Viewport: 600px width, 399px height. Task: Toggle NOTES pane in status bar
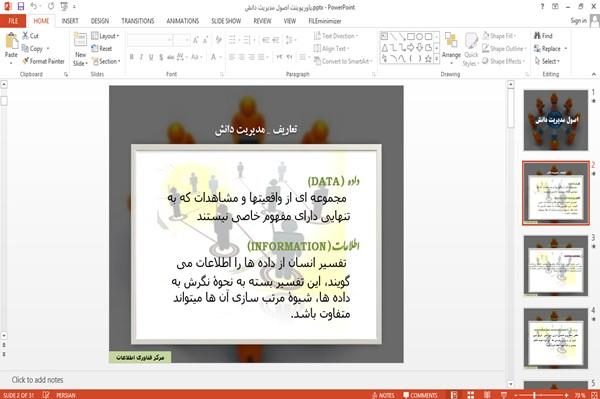coord(383,395)
